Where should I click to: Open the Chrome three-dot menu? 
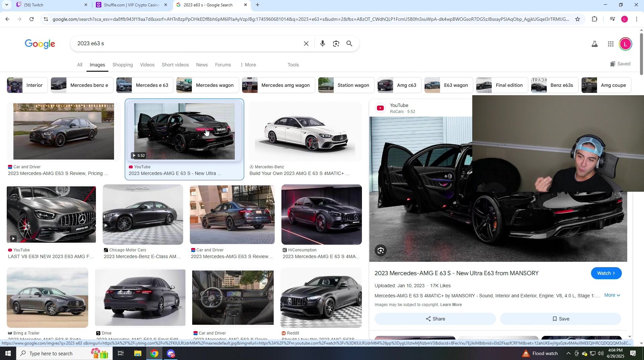coord(637,19)
